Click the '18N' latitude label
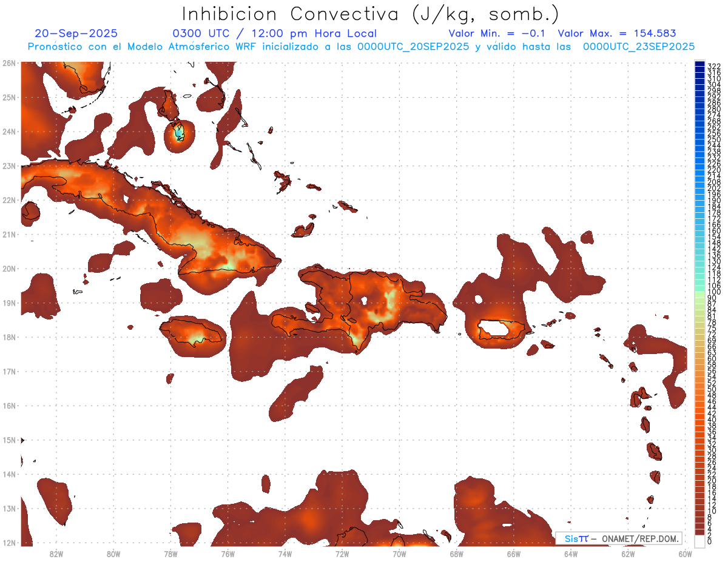The width and height of the screenshot is (728, 562). tap(8, 337)
